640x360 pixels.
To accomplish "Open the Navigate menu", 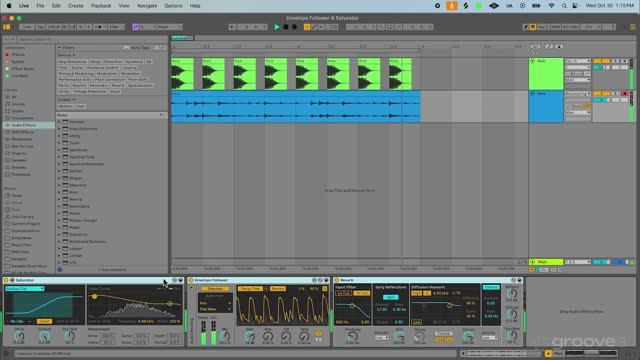I will (147, 6).
